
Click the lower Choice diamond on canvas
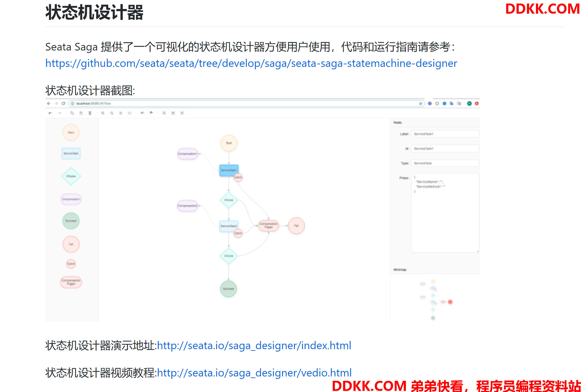(229, 256)
